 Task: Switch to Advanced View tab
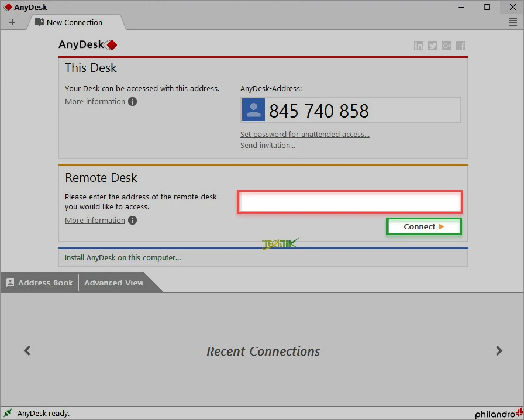[x=113, y=283]
